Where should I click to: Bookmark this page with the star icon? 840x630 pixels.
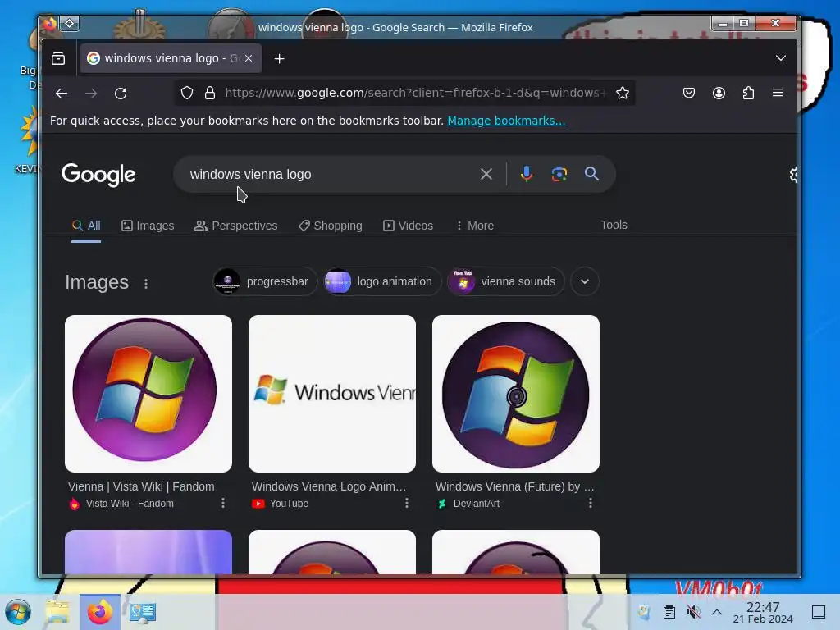[622, 94]
